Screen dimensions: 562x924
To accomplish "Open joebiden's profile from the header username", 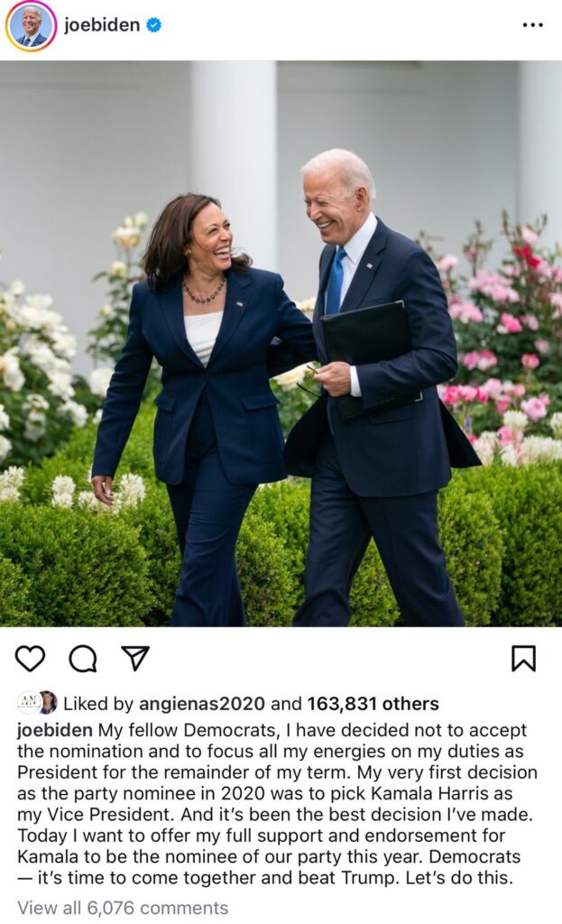I will pyautogui.click(x=102, y=24).
